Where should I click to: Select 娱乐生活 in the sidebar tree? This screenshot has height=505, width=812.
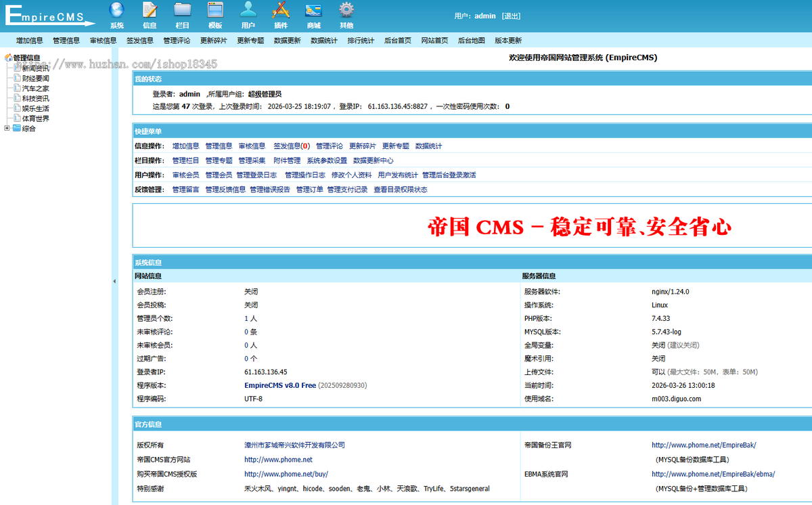35,108
